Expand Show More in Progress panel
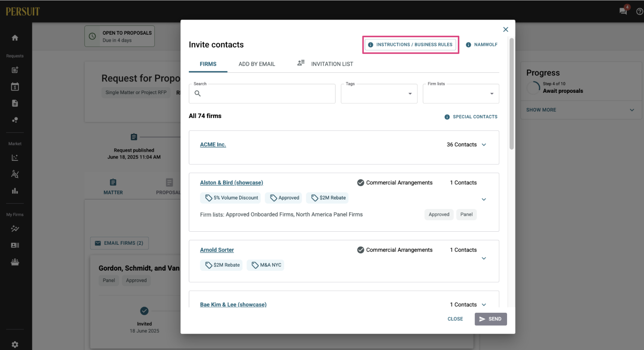This screenshot has height=350, width=644. click(580, 110)
